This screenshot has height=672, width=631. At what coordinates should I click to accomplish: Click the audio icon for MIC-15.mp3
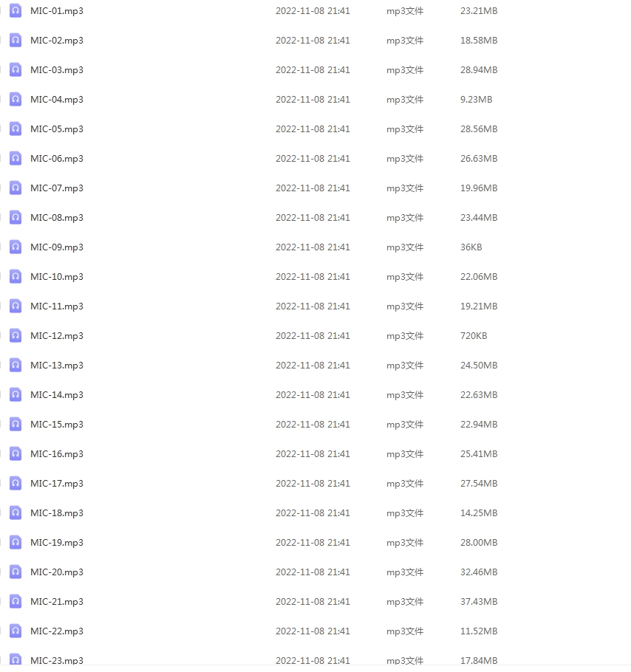[16, 425]
